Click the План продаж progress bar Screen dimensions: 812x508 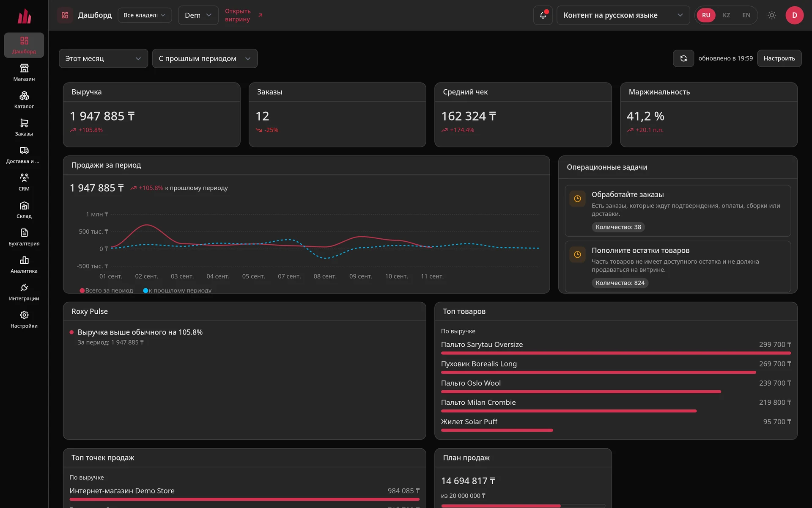(523, 506)
